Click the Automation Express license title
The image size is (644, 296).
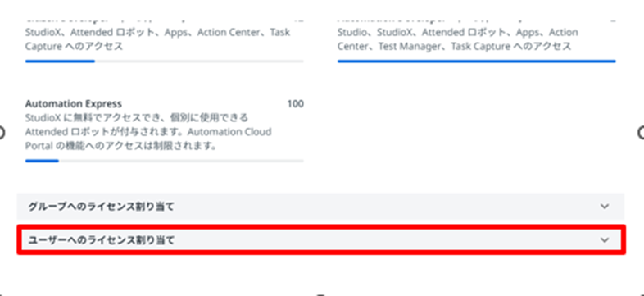click(74, 103)
